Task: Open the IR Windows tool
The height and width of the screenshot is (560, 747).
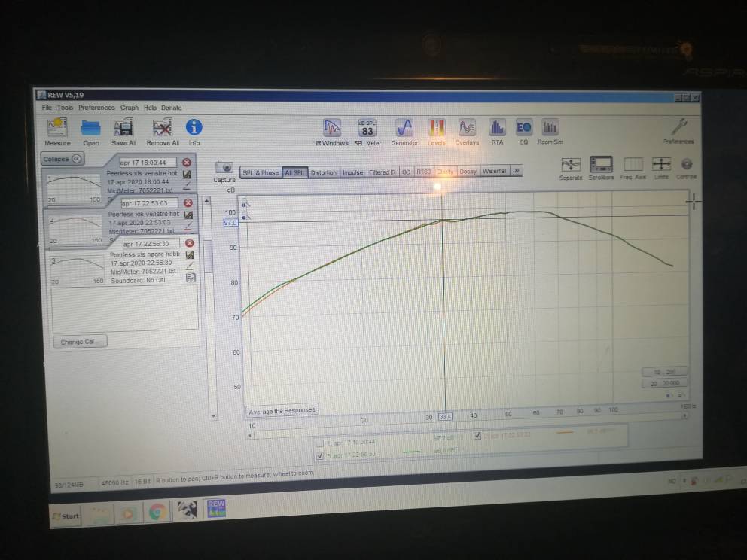Action: coord(332,132)
